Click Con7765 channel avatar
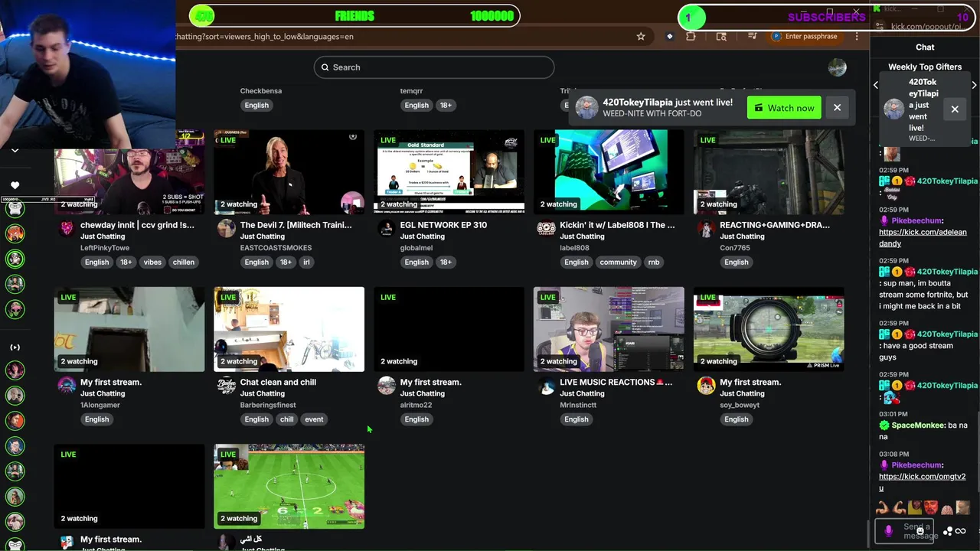The width and height of the screenshot is (980, 551). (x=706, y=228)
